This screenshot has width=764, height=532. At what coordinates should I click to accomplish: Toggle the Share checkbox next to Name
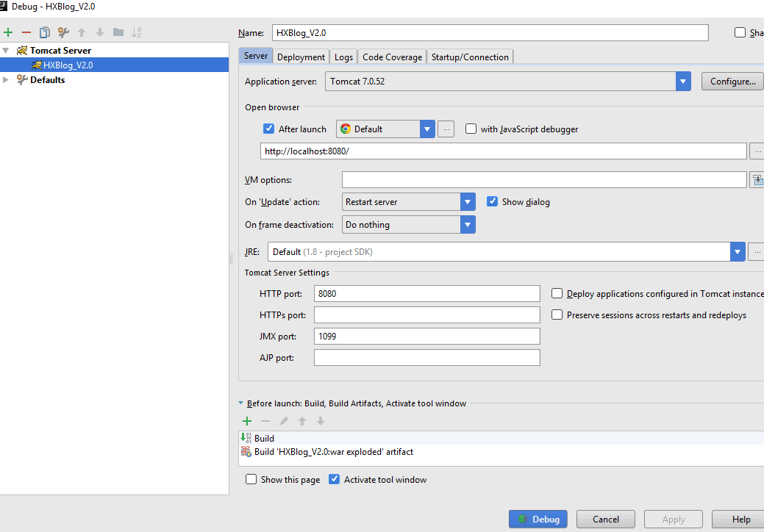pos(740,32)
